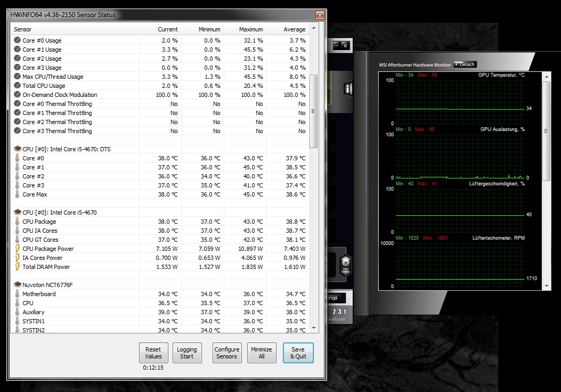Click the sensor list scroll down arrow

coord(314,328)
